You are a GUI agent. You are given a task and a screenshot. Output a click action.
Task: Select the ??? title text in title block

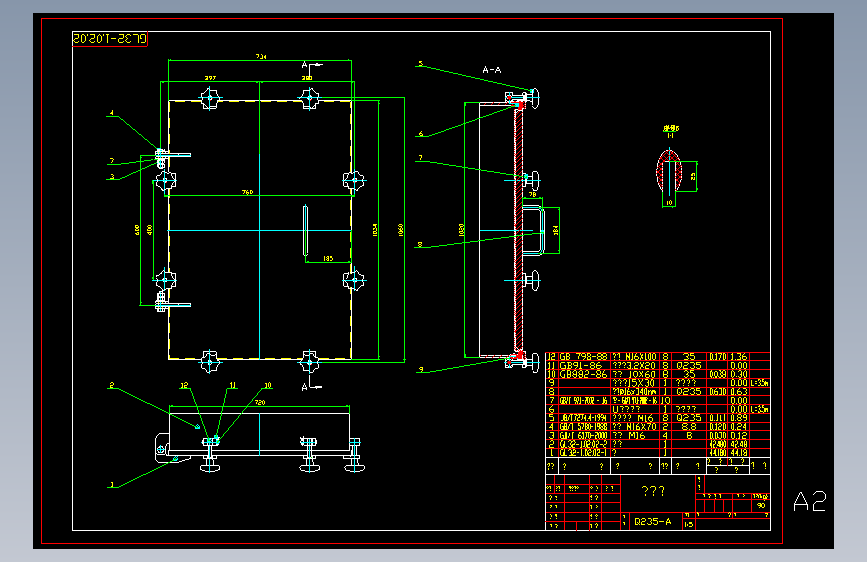(x=653, y=491)
